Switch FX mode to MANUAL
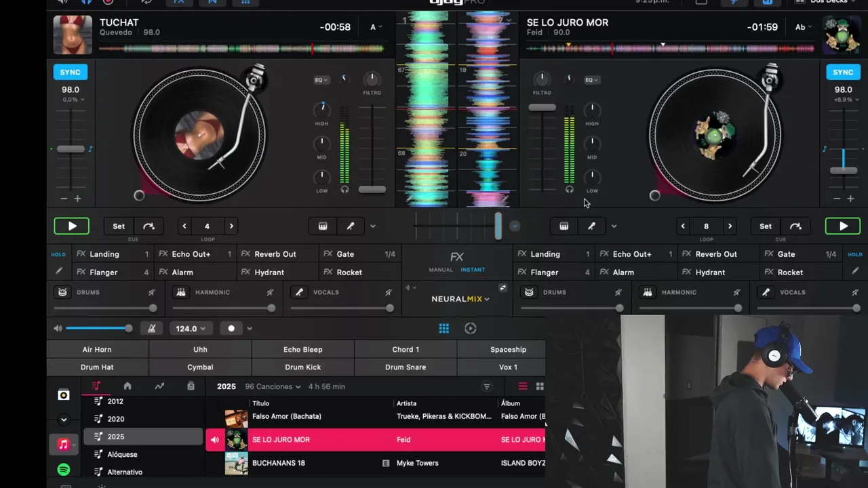Image resolution: width=868 pixels, height=488 pixels. [440, 270]
